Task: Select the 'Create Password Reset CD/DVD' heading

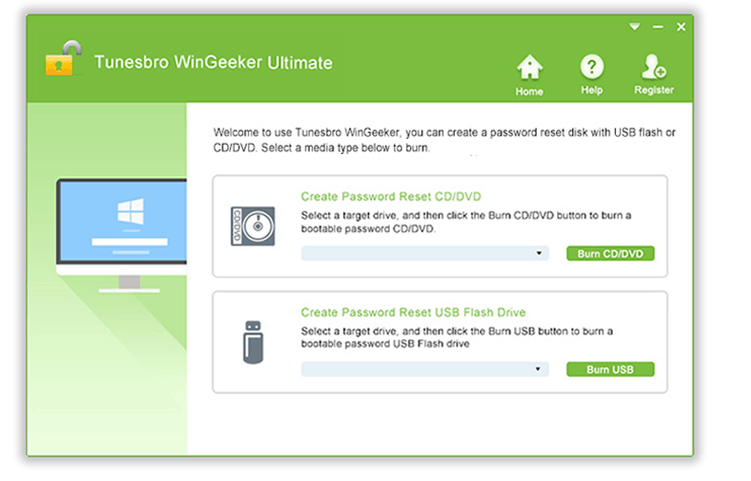Action: [x=391, y=196]
